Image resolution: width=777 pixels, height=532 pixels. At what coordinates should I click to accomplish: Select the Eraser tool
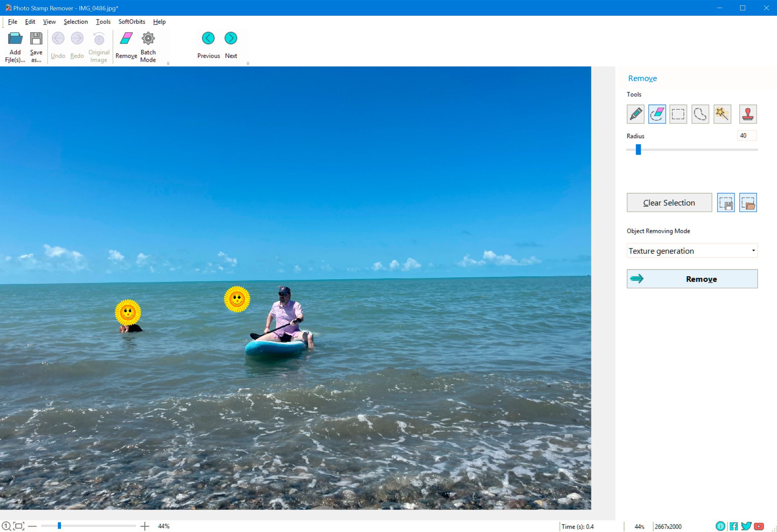click(x=657, y=114)
